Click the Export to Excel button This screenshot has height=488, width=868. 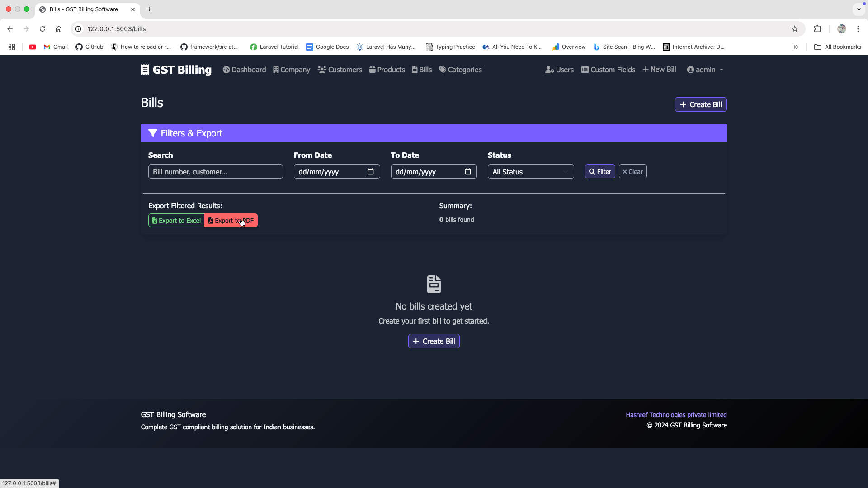(x=176, y=221)
